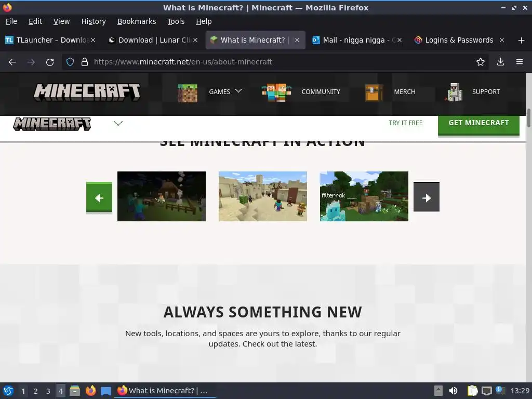Bookmark this page with the star icon
Screen dimensions: 532x399
tap(480, 62)
